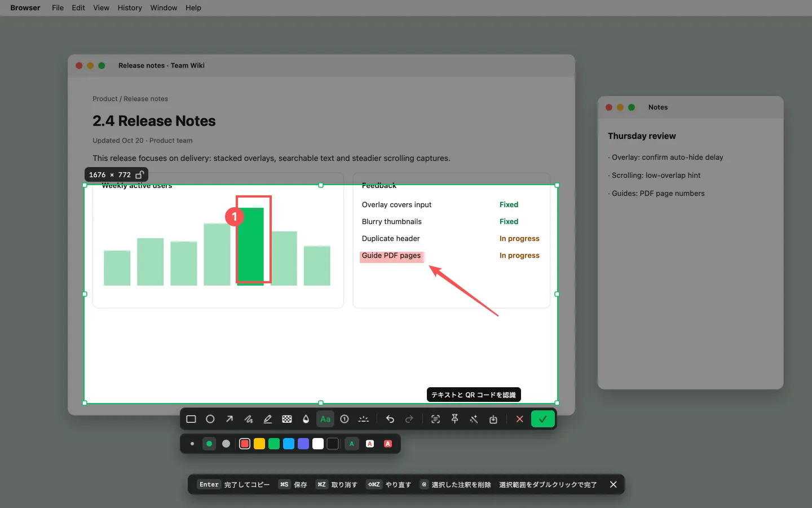Cancel the capture with the red X
Screen dimensions: 812x508
tap(520, 419)
